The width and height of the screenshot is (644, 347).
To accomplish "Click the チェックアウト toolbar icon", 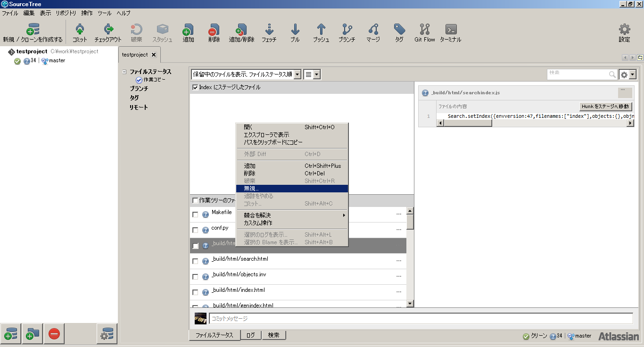I will (x=108, y=30).
